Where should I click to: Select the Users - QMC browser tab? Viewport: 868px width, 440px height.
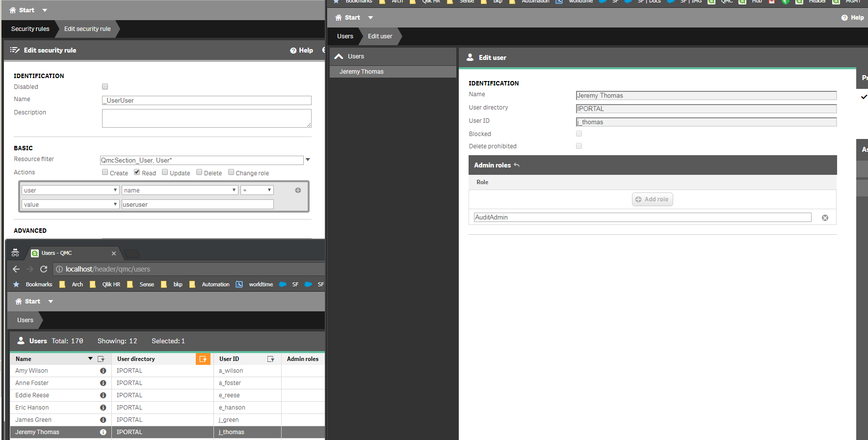click(74, 253)
